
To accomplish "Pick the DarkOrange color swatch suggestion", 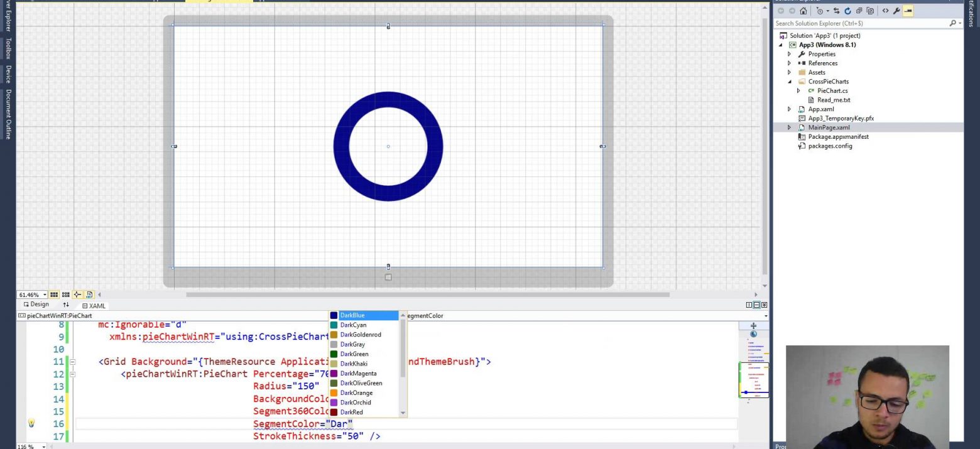I will point(356,393).
